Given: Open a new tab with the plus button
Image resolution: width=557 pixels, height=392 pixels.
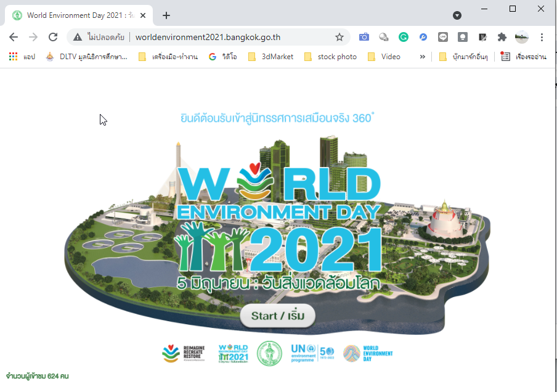Looking at the screenshot, I should point(166,15).
